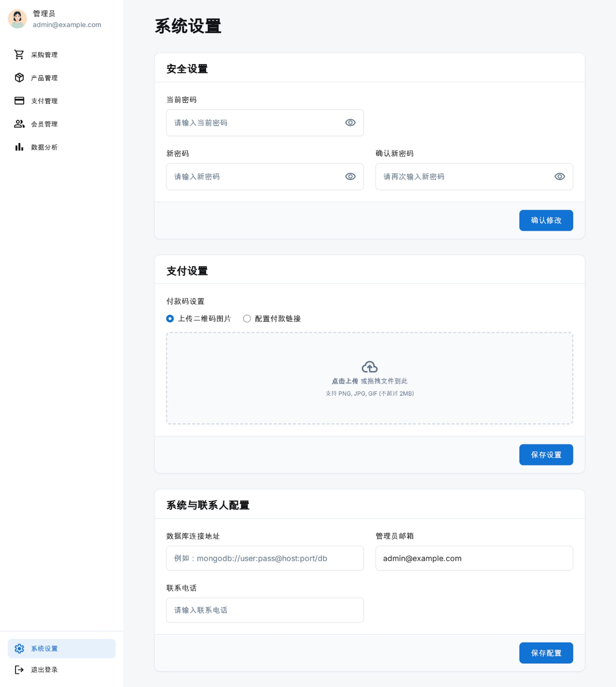Viewport: 616px width, 687px height.
Task: Click the logout arrow icon
Action: [x=19, y=670]
